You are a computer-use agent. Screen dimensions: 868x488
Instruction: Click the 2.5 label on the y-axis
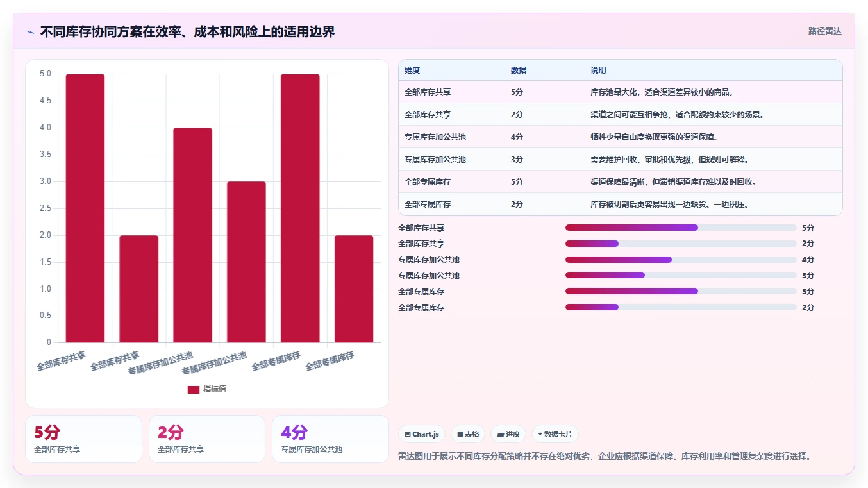tap(45, 208)
